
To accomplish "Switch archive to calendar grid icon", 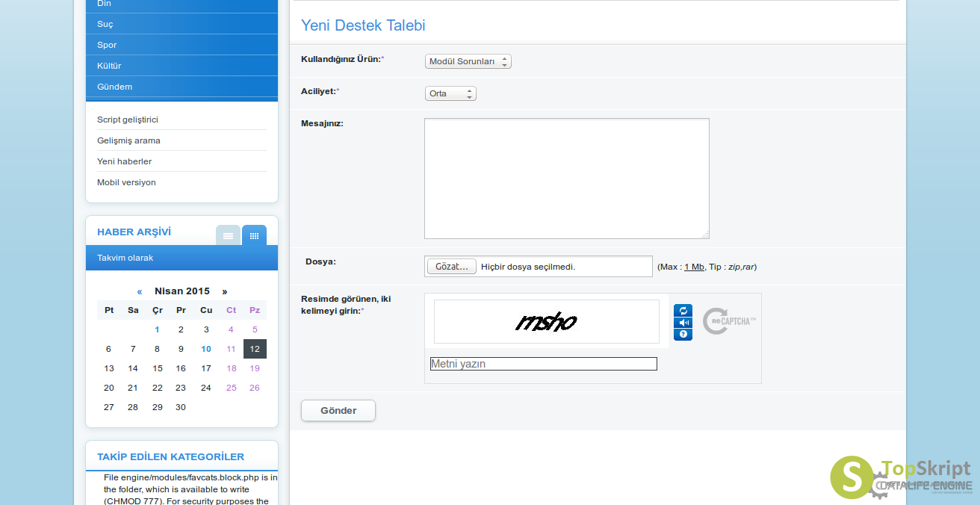I will point(254,235).
